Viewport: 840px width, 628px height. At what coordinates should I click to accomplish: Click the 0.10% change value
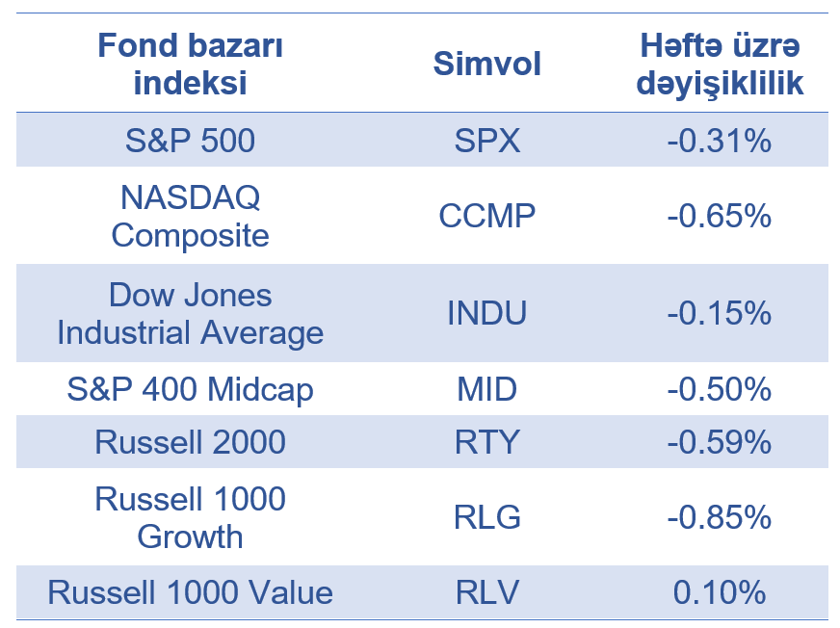720,592
